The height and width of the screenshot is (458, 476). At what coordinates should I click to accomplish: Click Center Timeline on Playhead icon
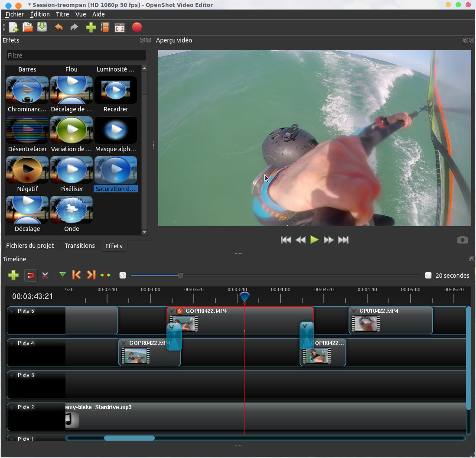coord(105,275)
